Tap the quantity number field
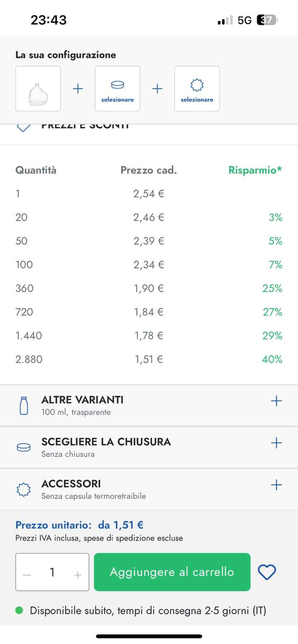Screen dimensions: 298x644 click(52, 572)
